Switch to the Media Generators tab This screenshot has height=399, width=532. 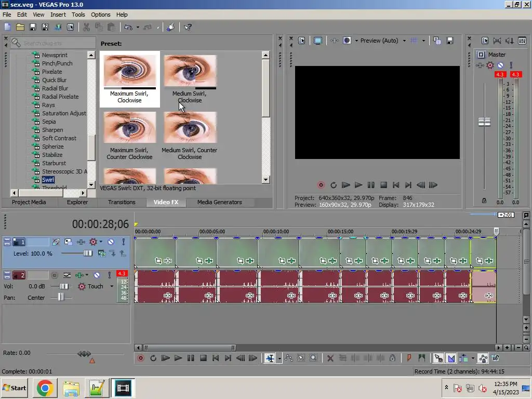220,202
